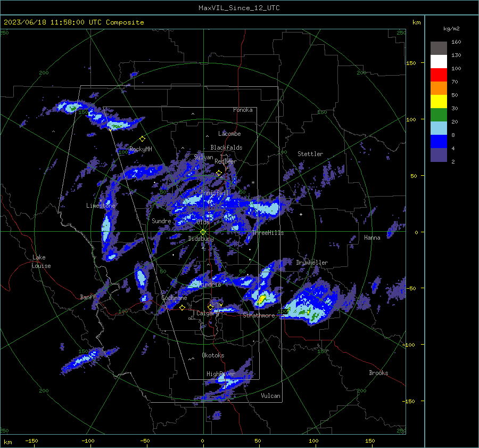Viewport: 479px width, 448px height.
Task: Click the Okotoks town label
Action: click(x=213, y=355)
